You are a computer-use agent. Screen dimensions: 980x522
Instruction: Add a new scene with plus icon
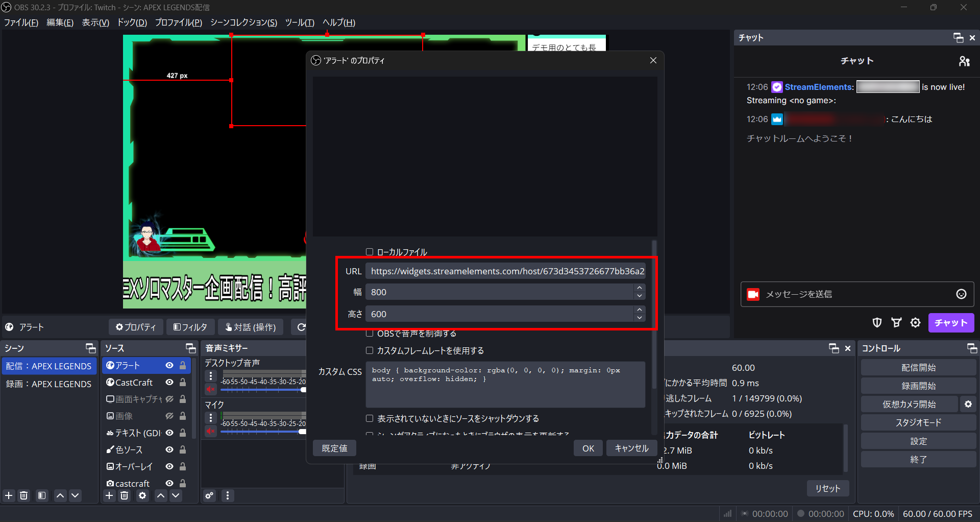click(x=9, y=495)
